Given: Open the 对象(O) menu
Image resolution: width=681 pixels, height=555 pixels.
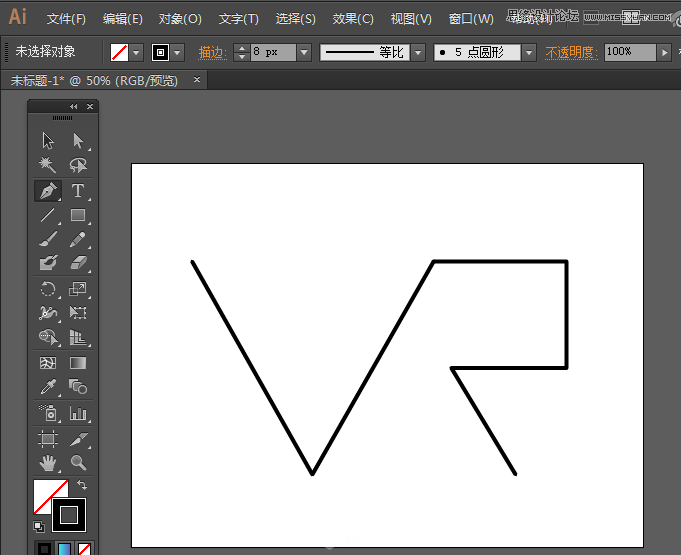Looking at the screenshot, I should tap(180, 19).
